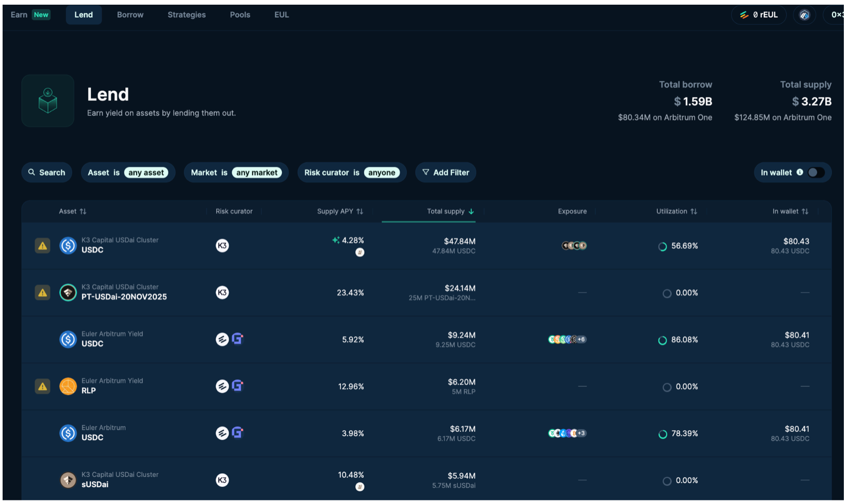Click the sparkle rewards icon beside 4.28% APY
Image resolution: width=848 pixels, height=504 pixels.
(x=336, y=240)
